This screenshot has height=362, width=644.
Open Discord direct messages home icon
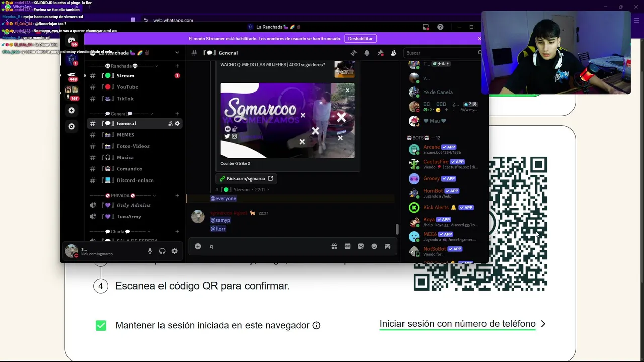tap(71, 40)
